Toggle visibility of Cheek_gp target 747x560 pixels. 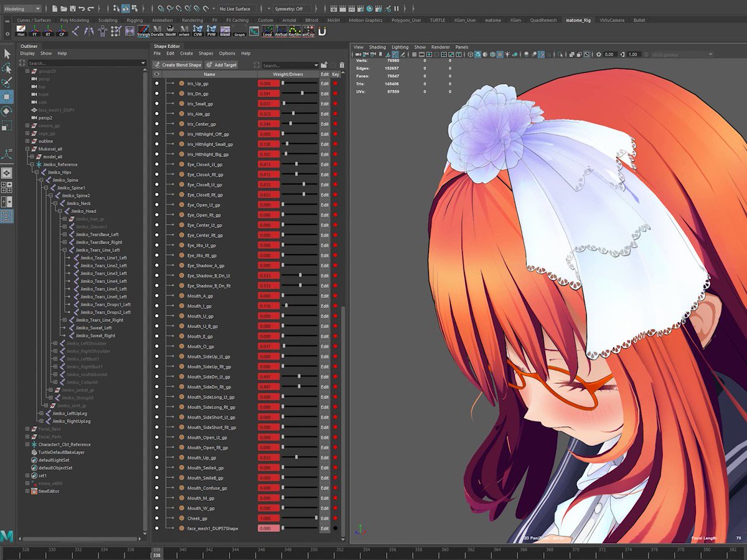157,518
